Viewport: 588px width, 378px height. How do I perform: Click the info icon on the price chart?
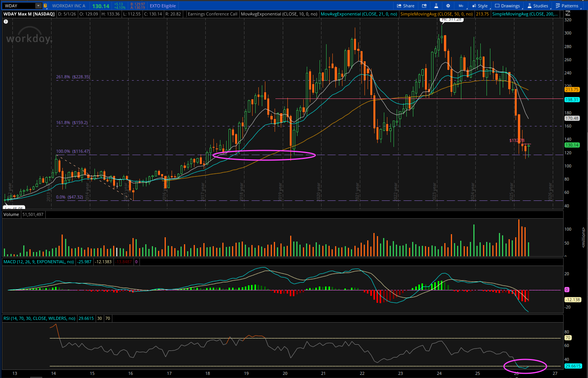(x=6, y=22)
